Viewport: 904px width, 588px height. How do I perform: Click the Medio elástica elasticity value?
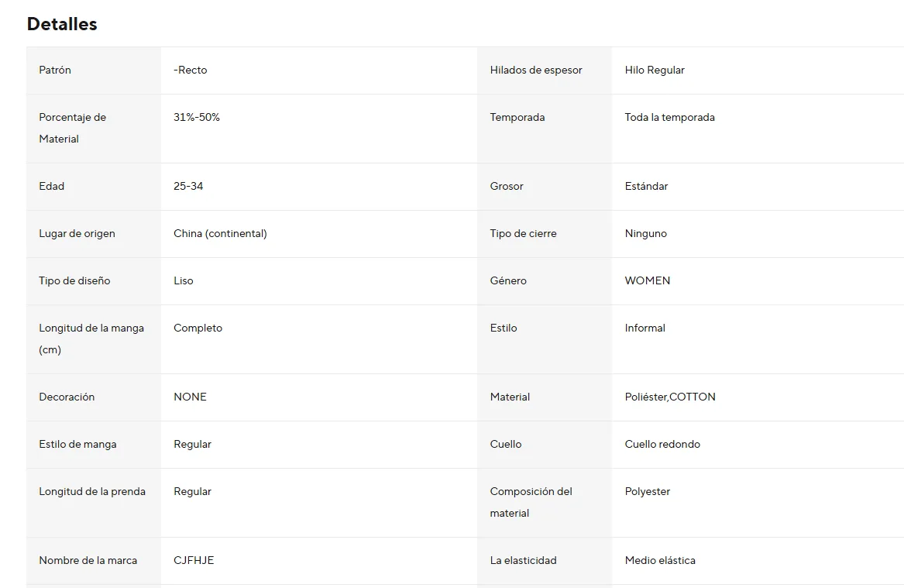tap(660, 560)
